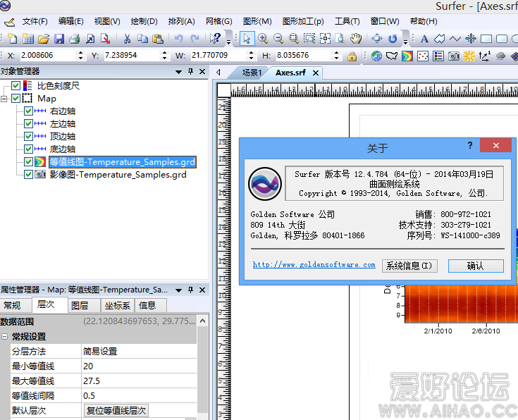Click the Text tool letter A icon
This screenshot has width=518, height=420.
coord(424,39)
